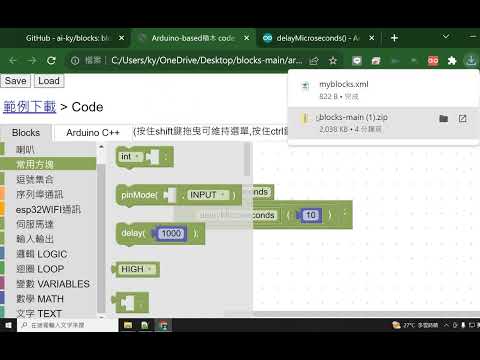Click the 1000 value in delay block
The image size is (480, 360).
[171, 233]
